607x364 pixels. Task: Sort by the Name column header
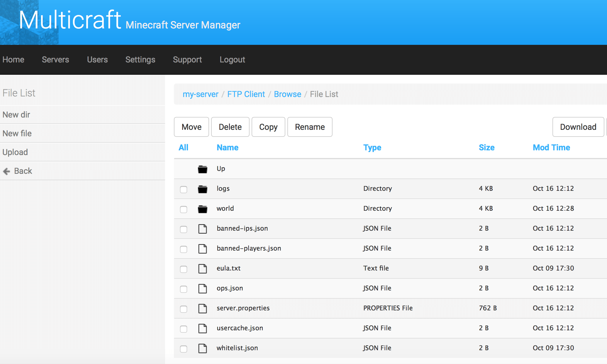pyautogui.click(x=228, y=147)
